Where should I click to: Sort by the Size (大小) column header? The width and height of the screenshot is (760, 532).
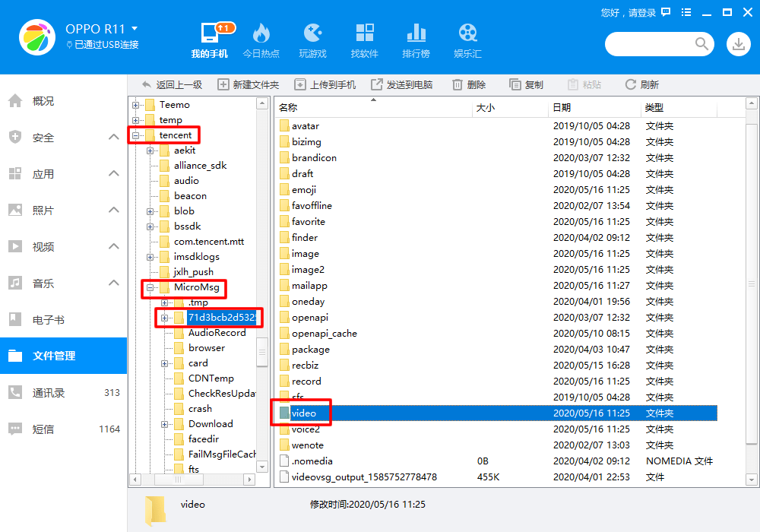(510, 108)
